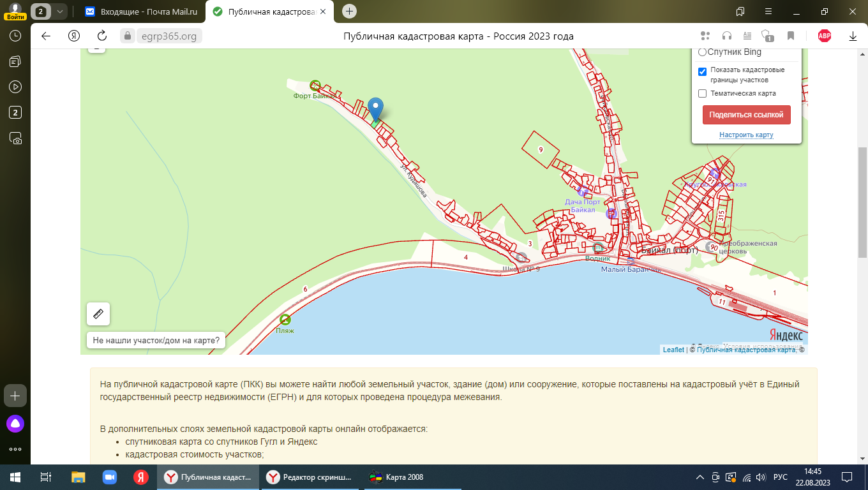The image size is (868, 490).
Task: Reload the page with the refresh icon
Action: point(101,36)
